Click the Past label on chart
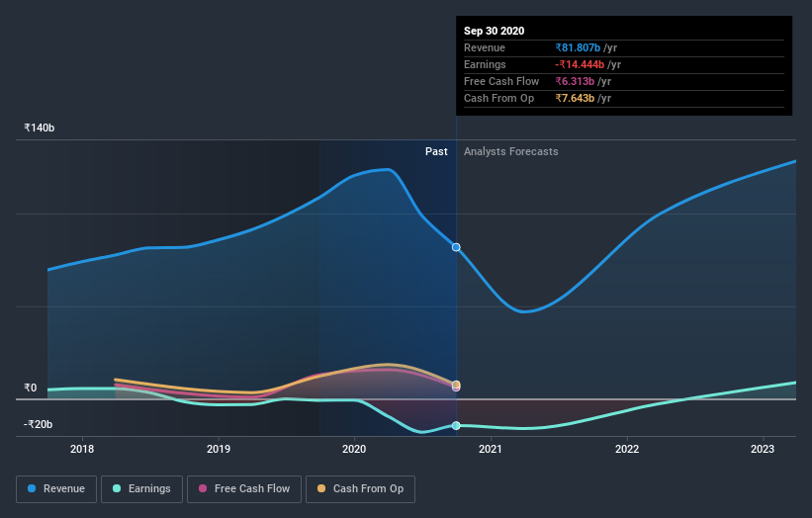Image resolution: width=812 pixels, height=518 pixels. pyautogui.click(x=436, y=151)
